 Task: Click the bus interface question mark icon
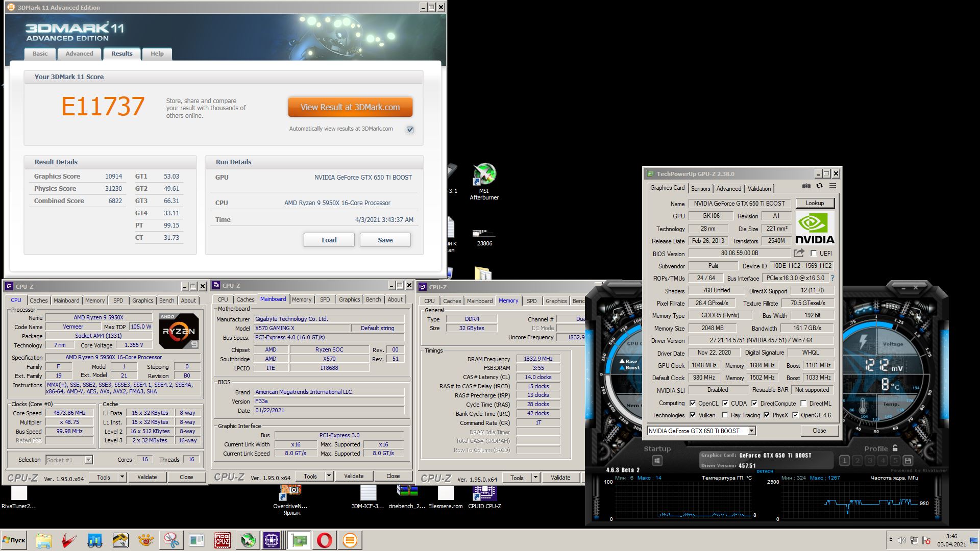click(832, 278)
